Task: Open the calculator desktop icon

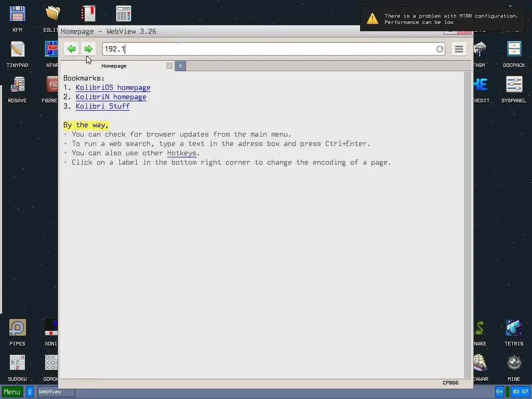Action: click(x=124, y=14)
